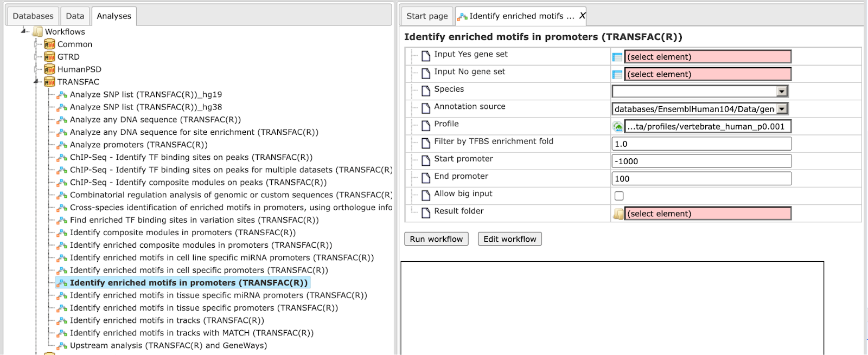This screenshot has height=355, width=868.
Task: Click the Edit workflow button
Action: click(x=509, y=239)
